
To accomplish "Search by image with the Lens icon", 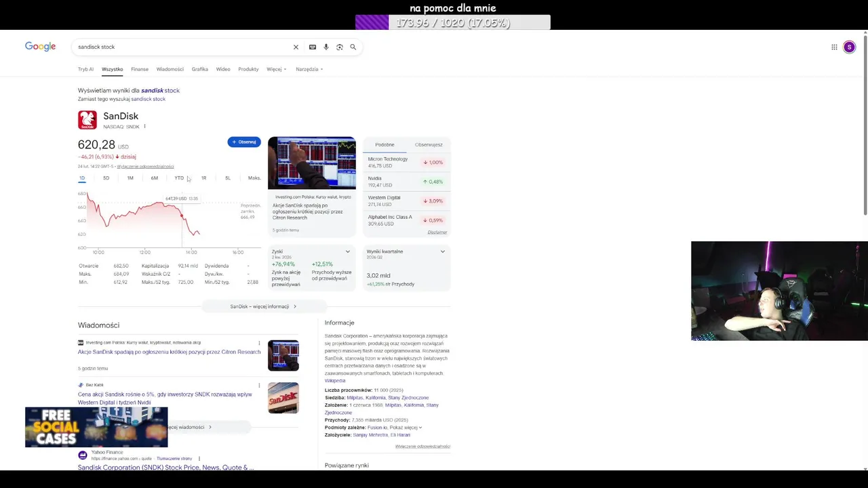I will pyautogui.click(x=340, y=47).
